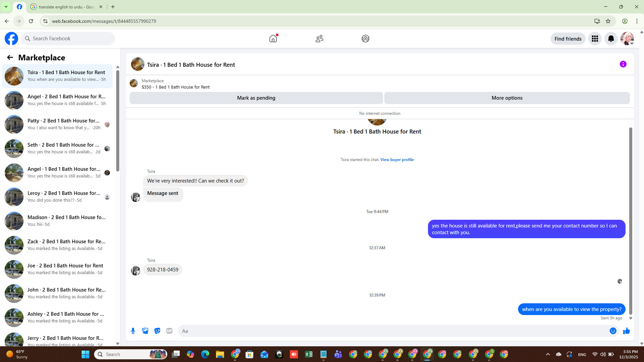644x362 pixels.
Task: Click the address bar URL
Action: click(x=104, y=21)
